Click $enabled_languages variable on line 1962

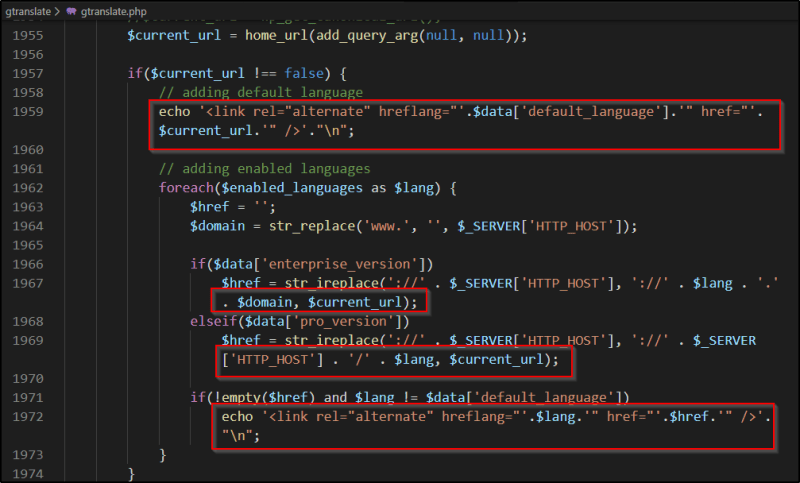click(292, 188)
